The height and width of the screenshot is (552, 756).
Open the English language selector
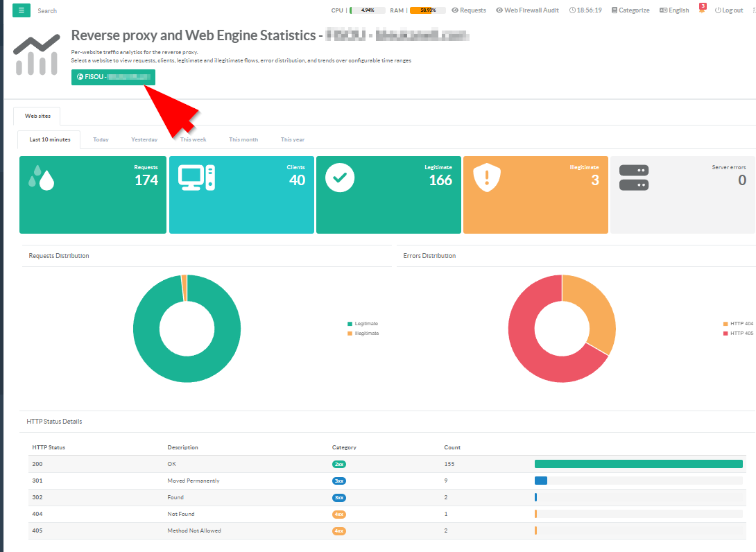coord(674,10)
